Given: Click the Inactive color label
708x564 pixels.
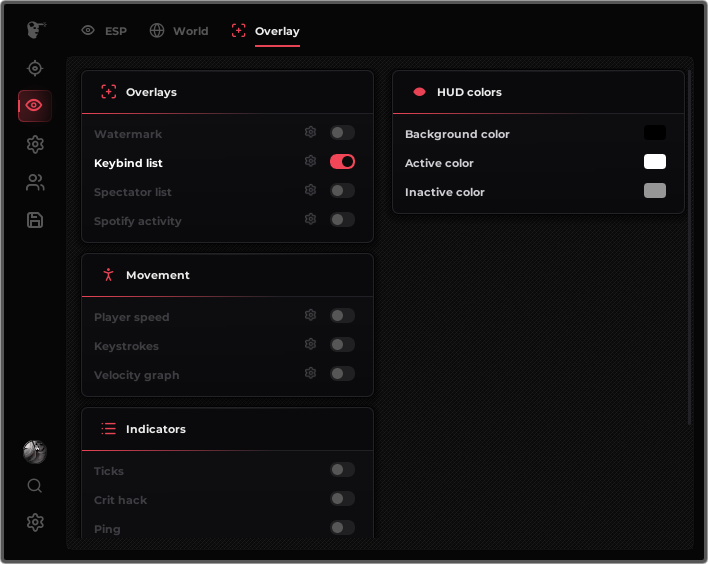Looking at the screenshot, I should coord(445,192).
